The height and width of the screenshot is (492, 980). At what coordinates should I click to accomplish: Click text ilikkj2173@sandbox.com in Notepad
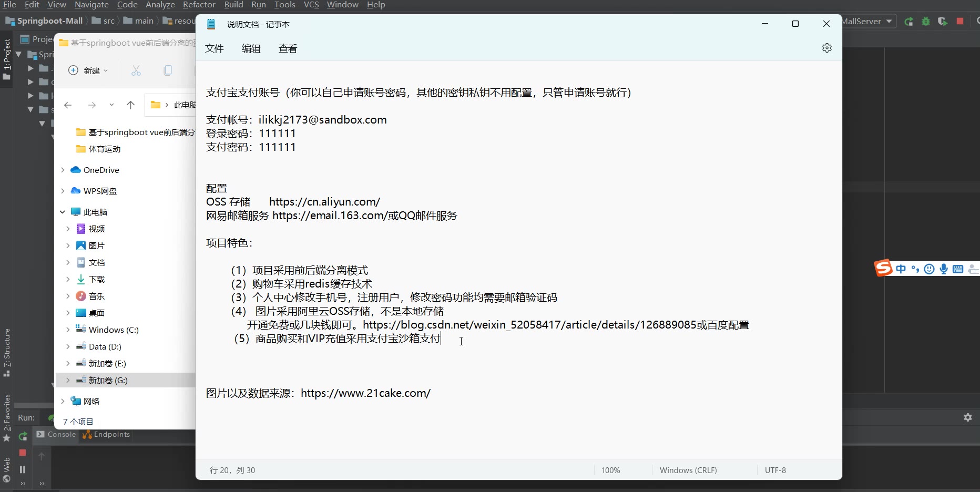click(323, 119)
